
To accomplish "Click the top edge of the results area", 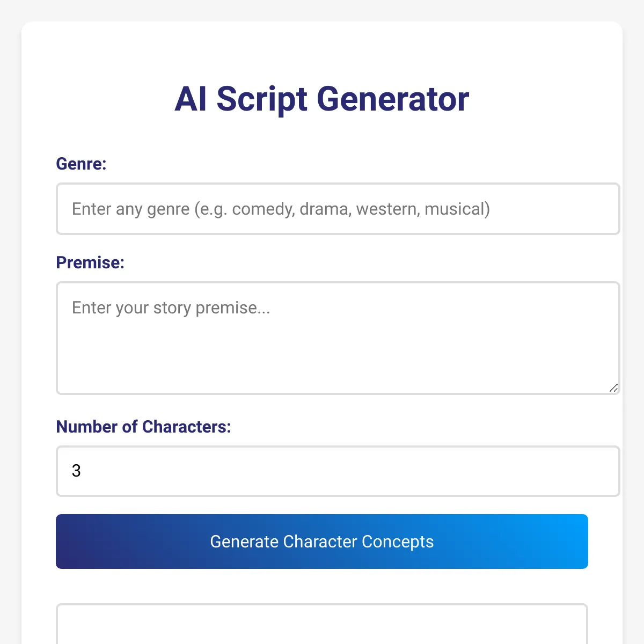I will tap(321, 605).
